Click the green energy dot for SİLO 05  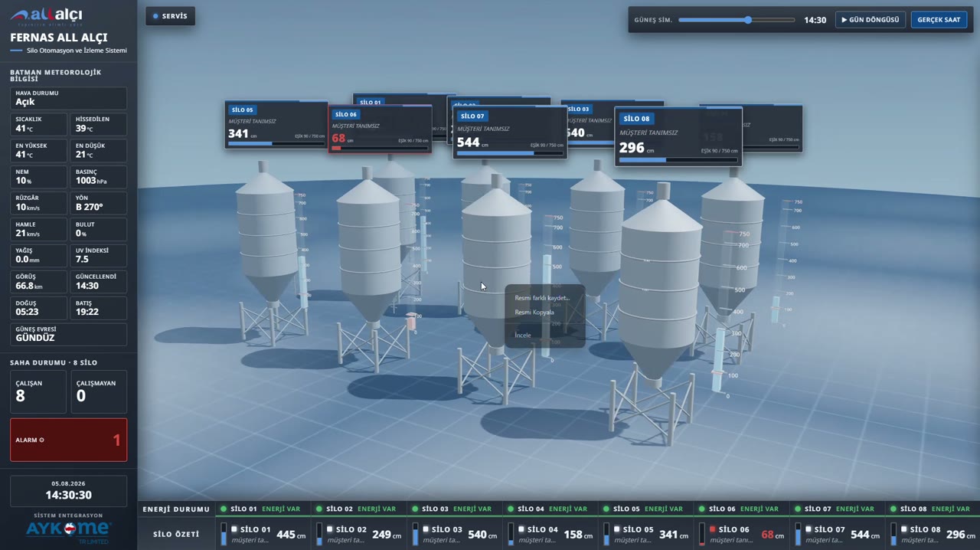(606, 509)
